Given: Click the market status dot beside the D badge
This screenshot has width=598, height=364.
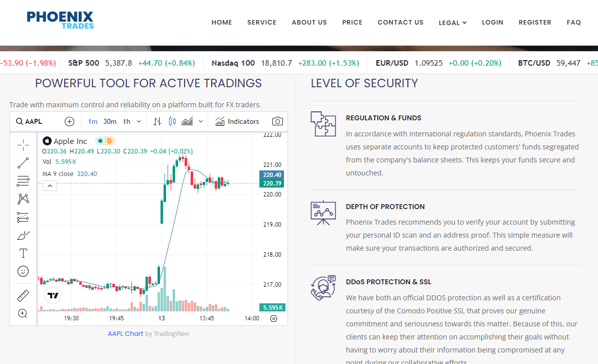Looking at the screenshot, I should click(x=100, y=141).
